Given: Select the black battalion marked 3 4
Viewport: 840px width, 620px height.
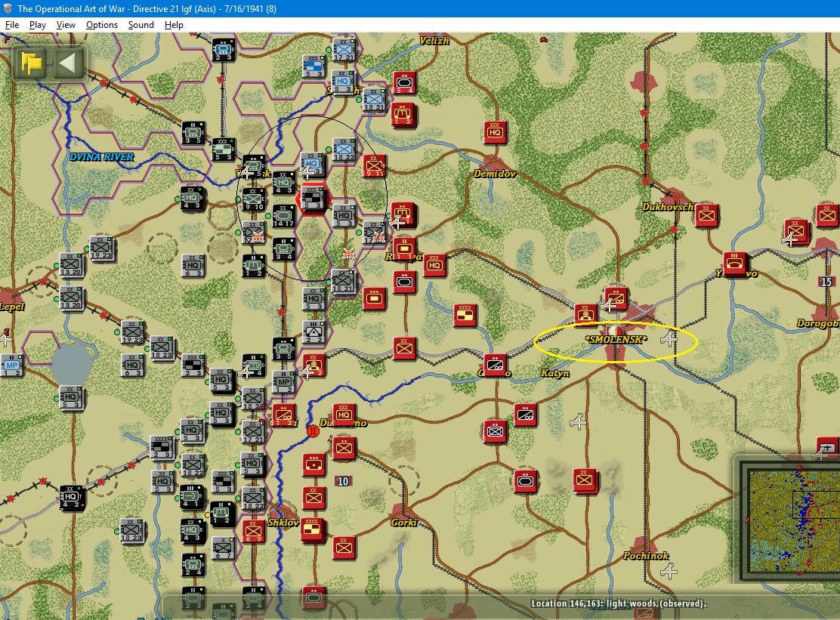Looking at the screenshot, I should click(283, 250).
